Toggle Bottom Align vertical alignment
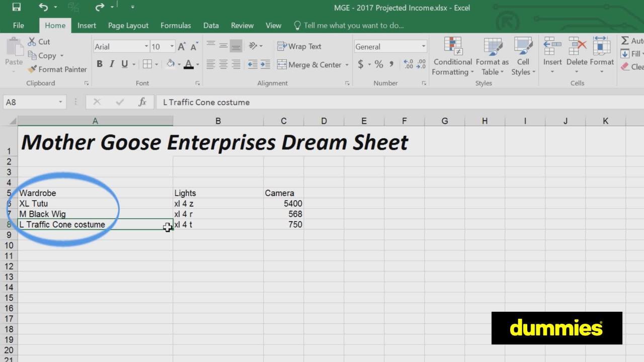The height and width of the screenshot is (362, 644). 236,46
